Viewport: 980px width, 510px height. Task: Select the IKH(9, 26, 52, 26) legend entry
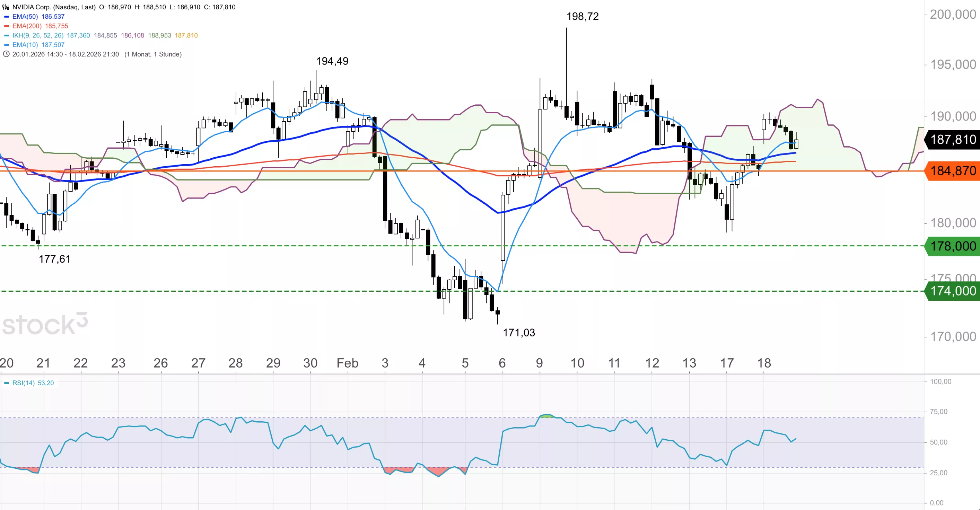pos(38,35)
